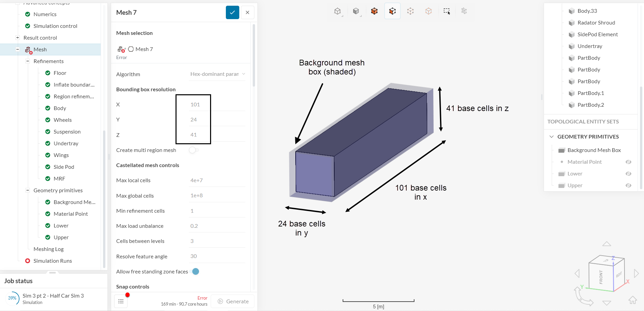Click the Mesh 7 error mesh icon

pyautogui.click(x=121, y=49)
